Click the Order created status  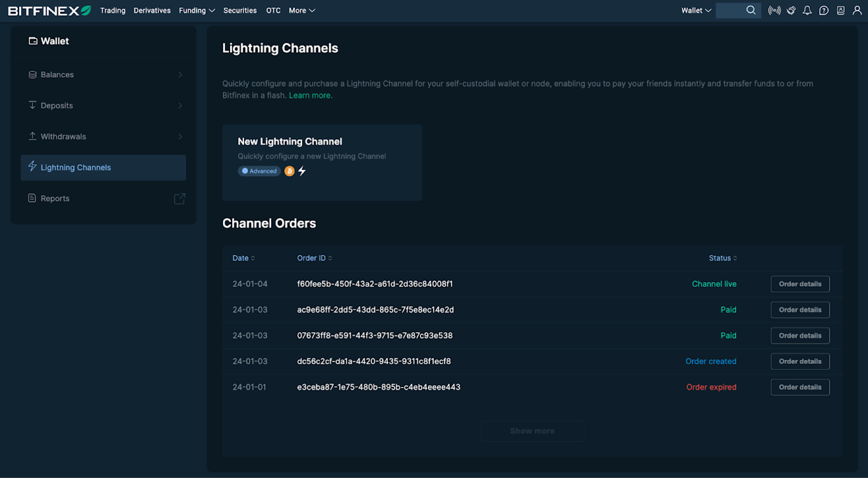click(x=711, y=361)
